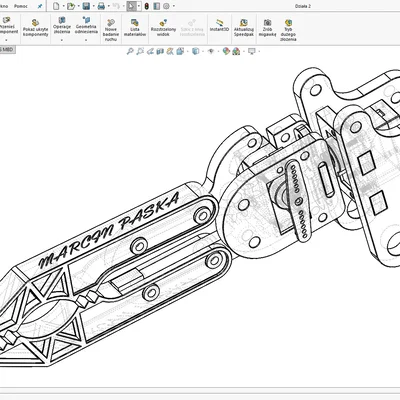The height and width of the screenshot is (400, 400).
Task: Expand dropdown under Geometria odniesienia
Action: (x=86, y=40)
